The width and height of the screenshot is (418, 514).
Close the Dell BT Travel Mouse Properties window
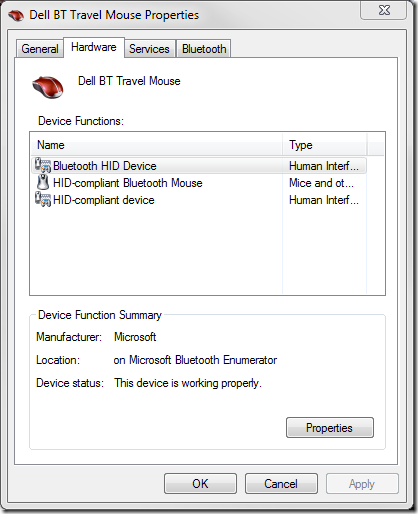384,11
